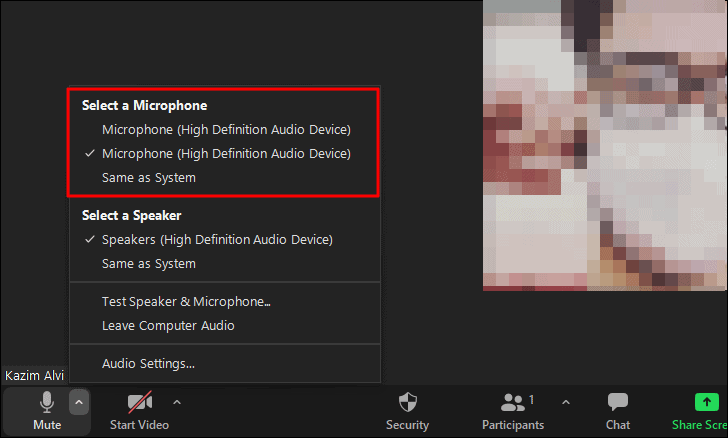Expand video options caret beside Start Video
The image size is (728, 438).
pos(177,402)
